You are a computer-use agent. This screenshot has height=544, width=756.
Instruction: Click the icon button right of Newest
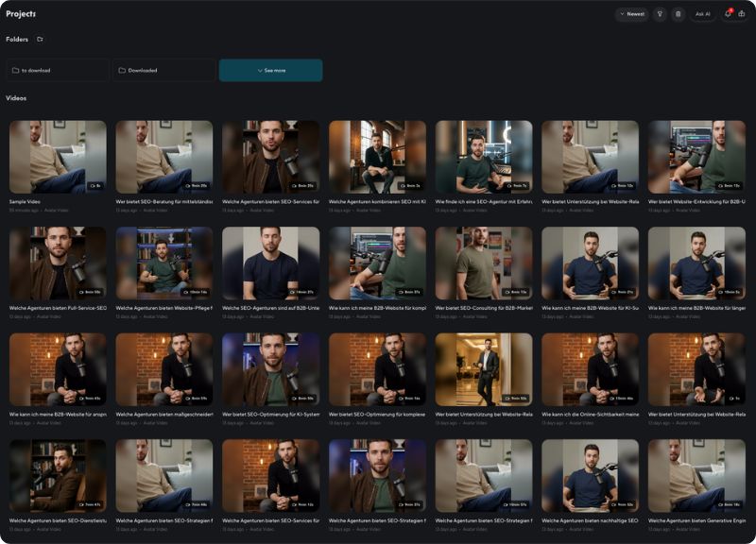[x=661, y=14]
